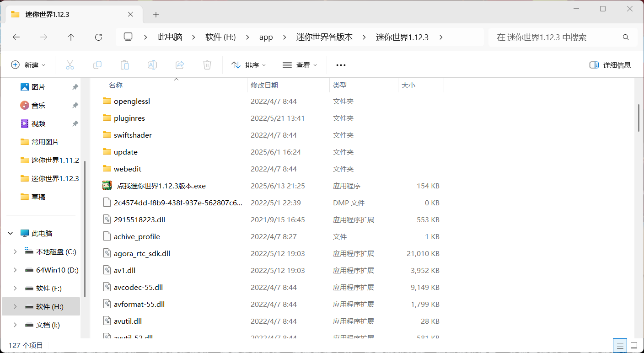This screenshot has height=353, width=644.
Task: Click the Copy icon in toolbar
Action: (x=97, y=65)
